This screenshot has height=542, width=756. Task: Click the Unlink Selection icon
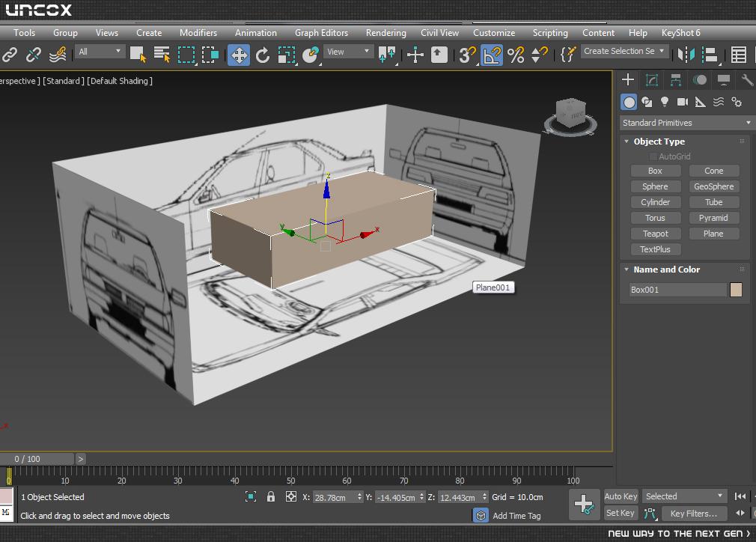pyautogui.click(x=33, y=55)
